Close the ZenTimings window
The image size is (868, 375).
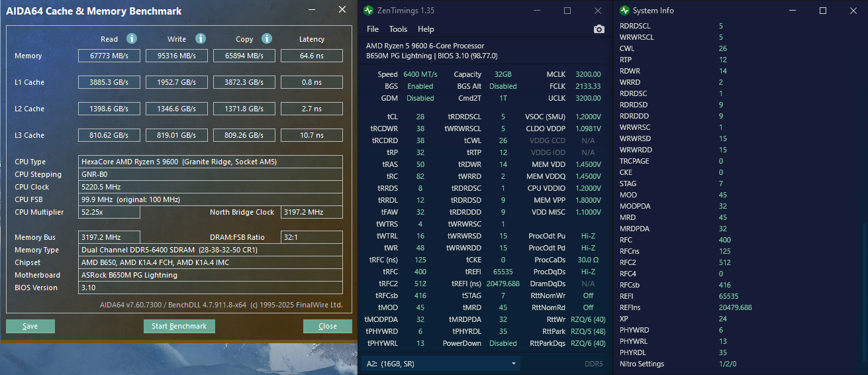pos(598,11)
